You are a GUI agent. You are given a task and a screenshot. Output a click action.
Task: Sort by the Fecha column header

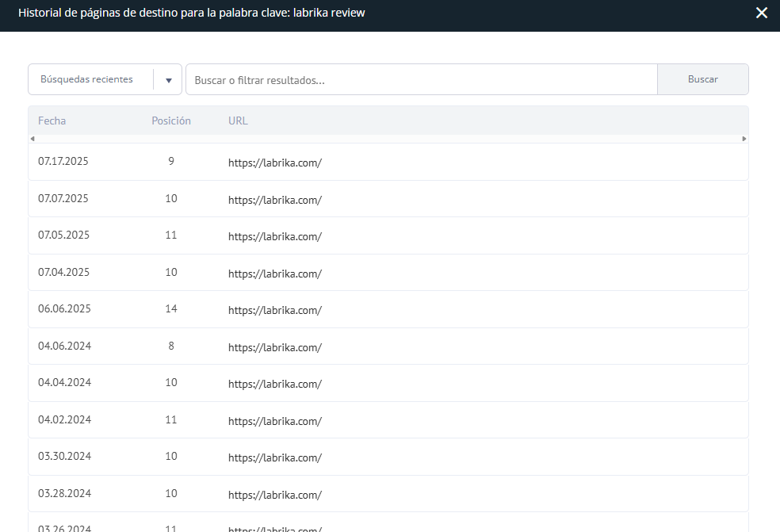pos(52,121)
